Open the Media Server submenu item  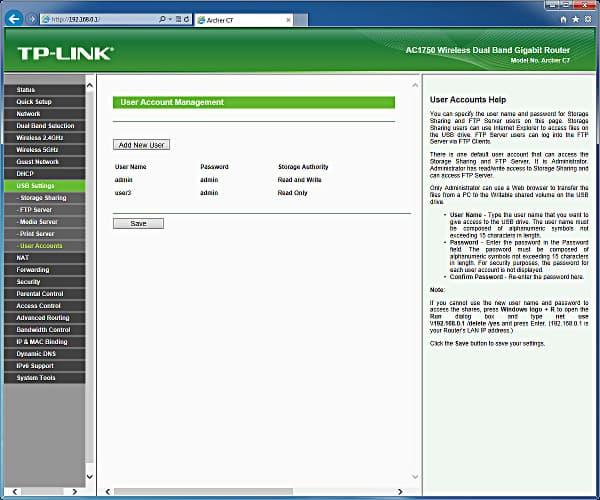click(x=45, y=222)
